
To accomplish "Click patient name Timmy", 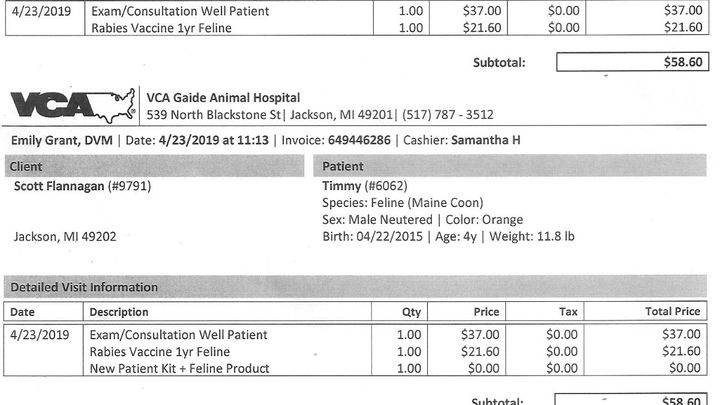I will click(342, 186).
